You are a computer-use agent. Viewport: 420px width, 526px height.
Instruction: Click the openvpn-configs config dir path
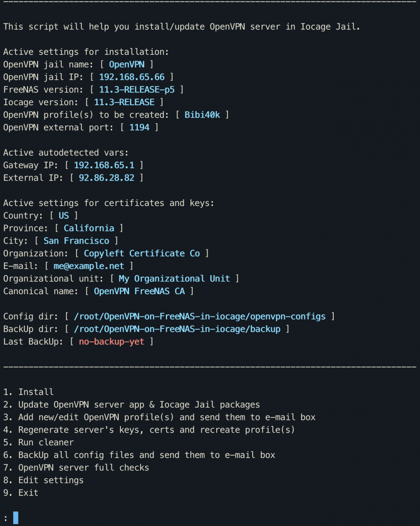(x=200, y=316)
